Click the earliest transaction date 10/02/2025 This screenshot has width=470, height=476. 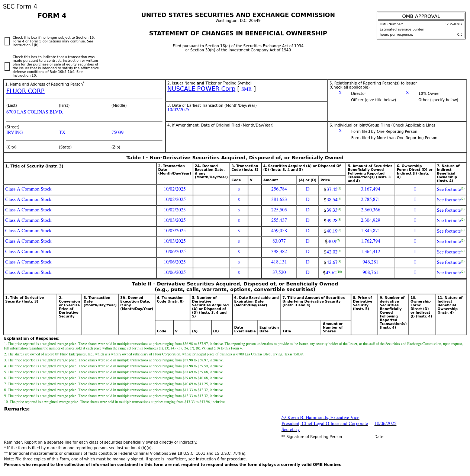tap(178, 110)
